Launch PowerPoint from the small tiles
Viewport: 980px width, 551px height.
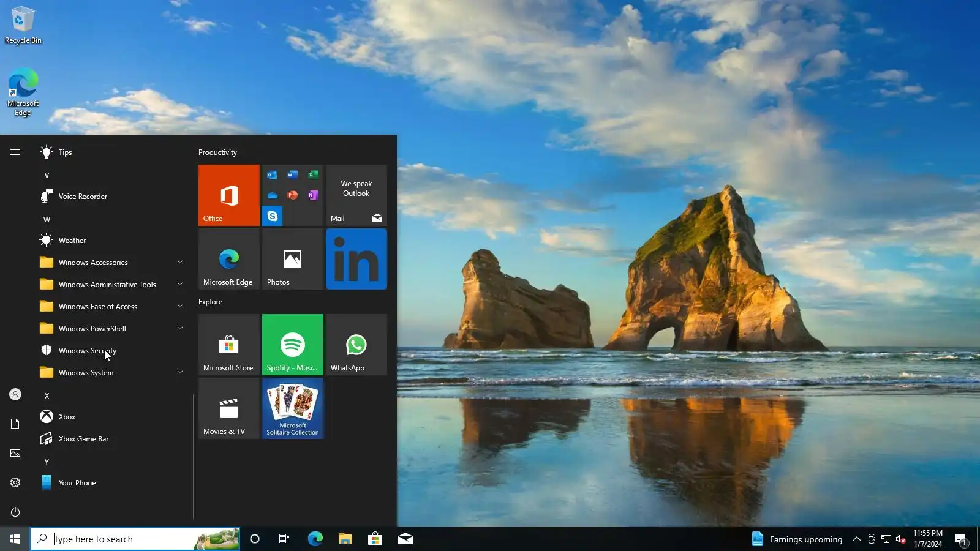[293, 195]
